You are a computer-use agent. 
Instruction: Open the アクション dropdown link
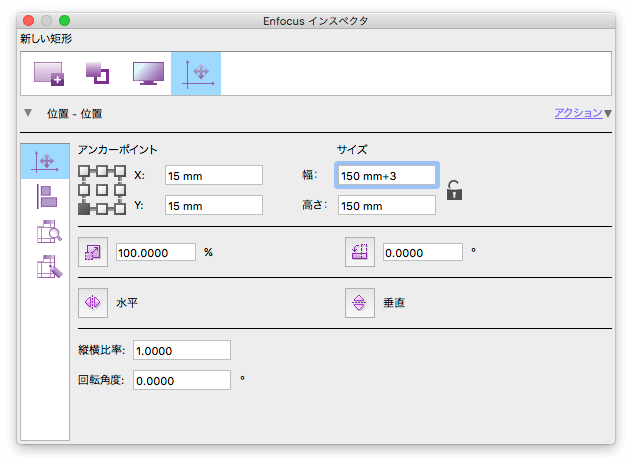pos(578,113)
